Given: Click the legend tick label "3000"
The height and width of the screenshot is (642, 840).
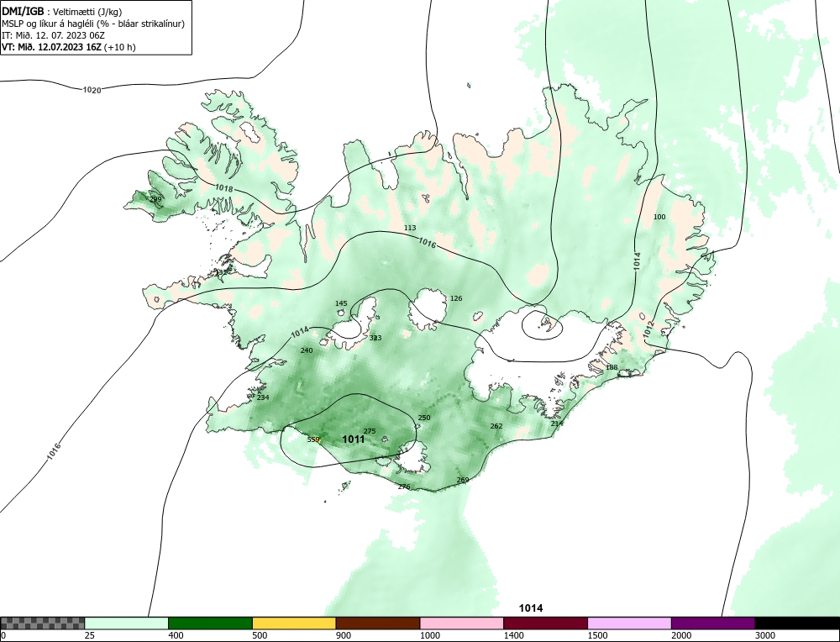Looking at the screenshot, I should pos(765,635).
